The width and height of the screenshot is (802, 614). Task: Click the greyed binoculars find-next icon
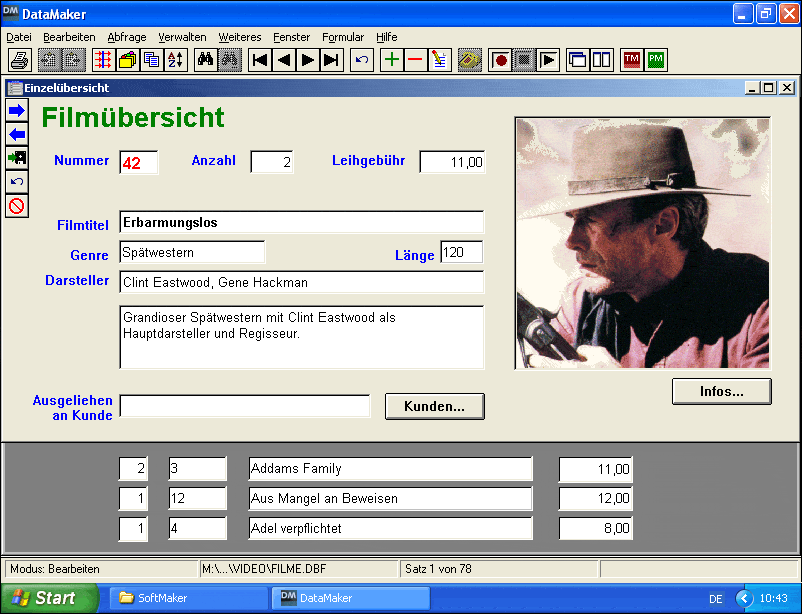click(230, 60)
